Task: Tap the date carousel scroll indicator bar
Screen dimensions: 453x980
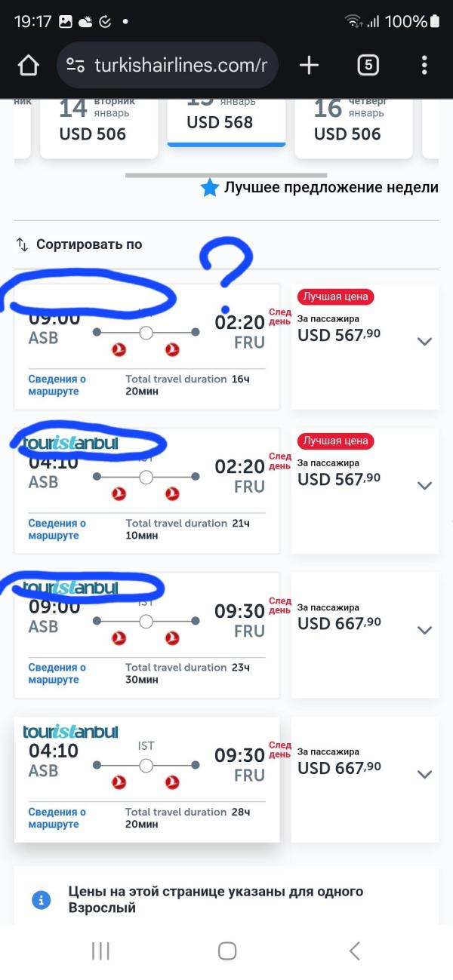Action: [226, 175]
